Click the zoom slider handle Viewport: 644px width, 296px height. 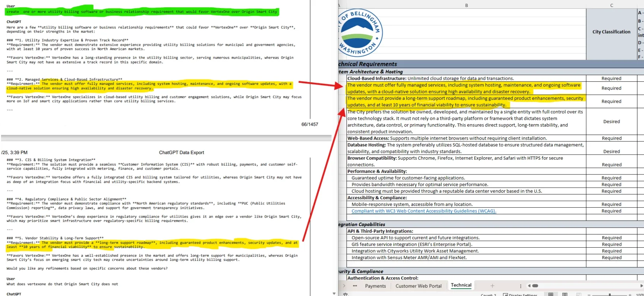[610, 295]
